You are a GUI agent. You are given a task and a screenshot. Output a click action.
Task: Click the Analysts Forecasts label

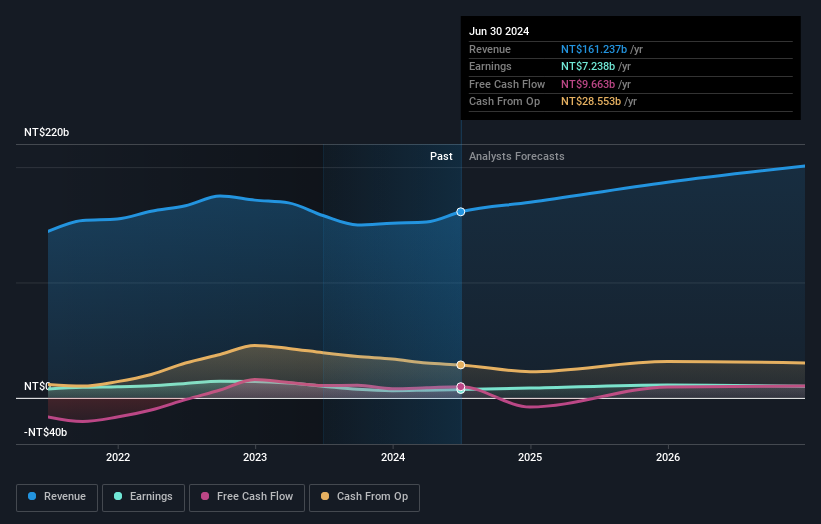tap(517, 156)
